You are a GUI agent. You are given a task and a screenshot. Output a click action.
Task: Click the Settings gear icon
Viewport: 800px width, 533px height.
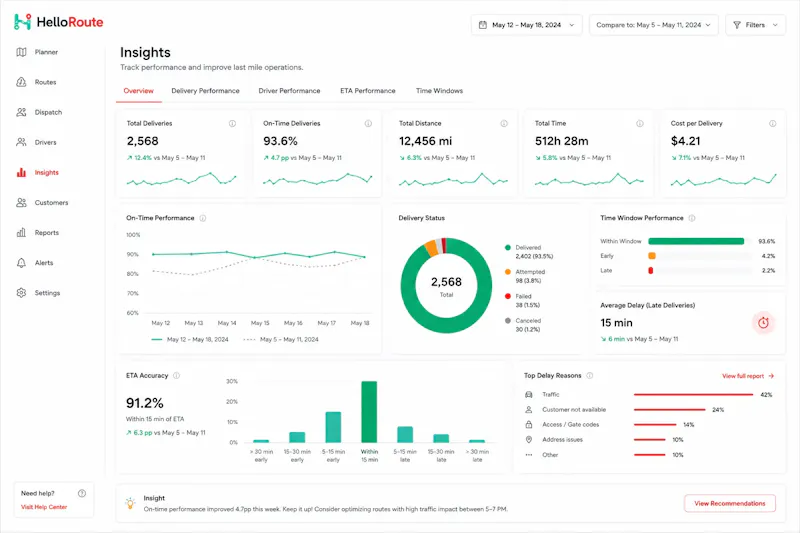pos(21,293)
